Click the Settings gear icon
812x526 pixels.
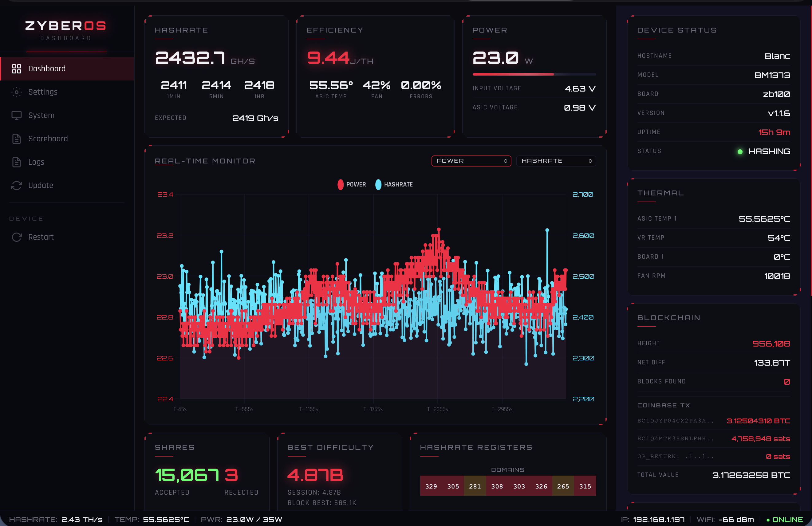tap(16, 92)
